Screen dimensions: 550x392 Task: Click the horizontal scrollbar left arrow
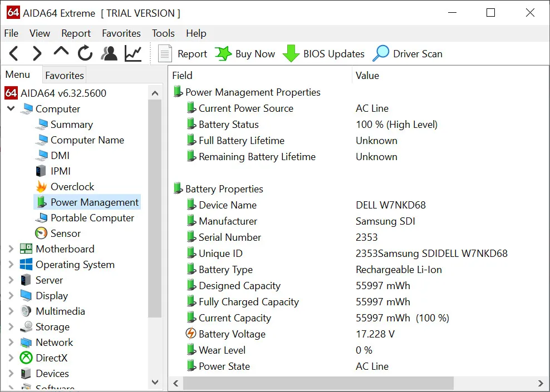click(176, 383)
